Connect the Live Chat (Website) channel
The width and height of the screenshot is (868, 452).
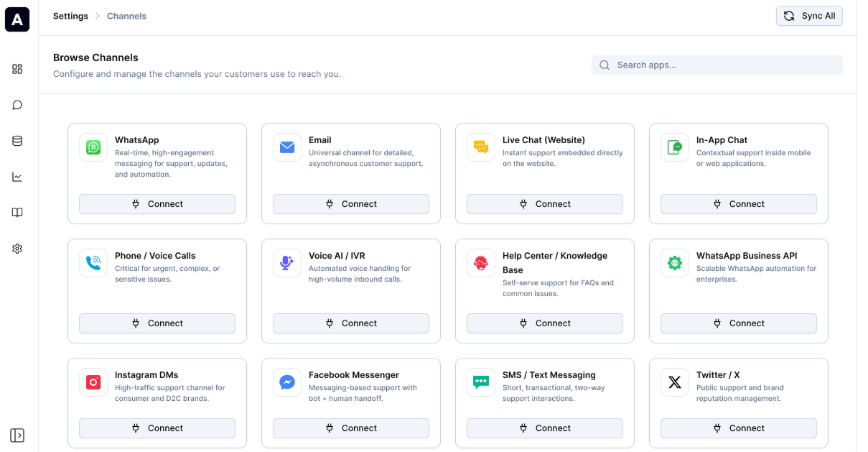click(545, 204)
